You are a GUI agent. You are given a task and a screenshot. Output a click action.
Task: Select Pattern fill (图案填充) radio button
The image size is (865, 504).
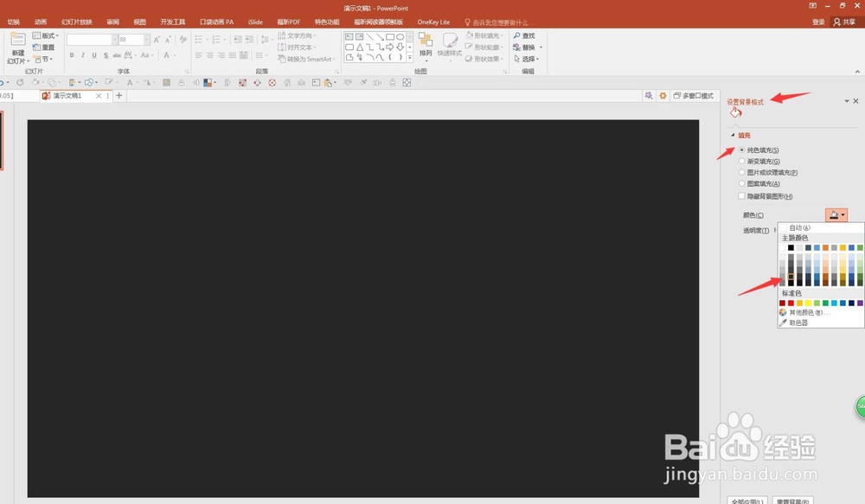(742, 183)
